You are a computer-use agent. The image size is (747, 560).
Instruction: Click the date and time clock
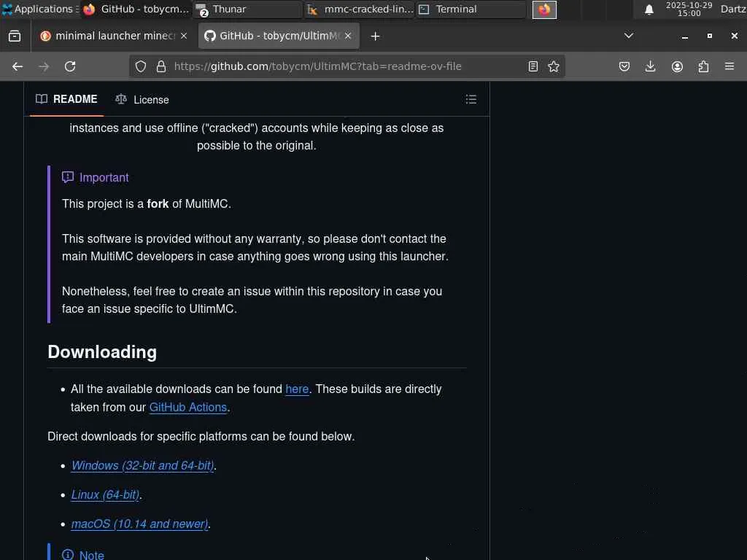coord(689,9)
